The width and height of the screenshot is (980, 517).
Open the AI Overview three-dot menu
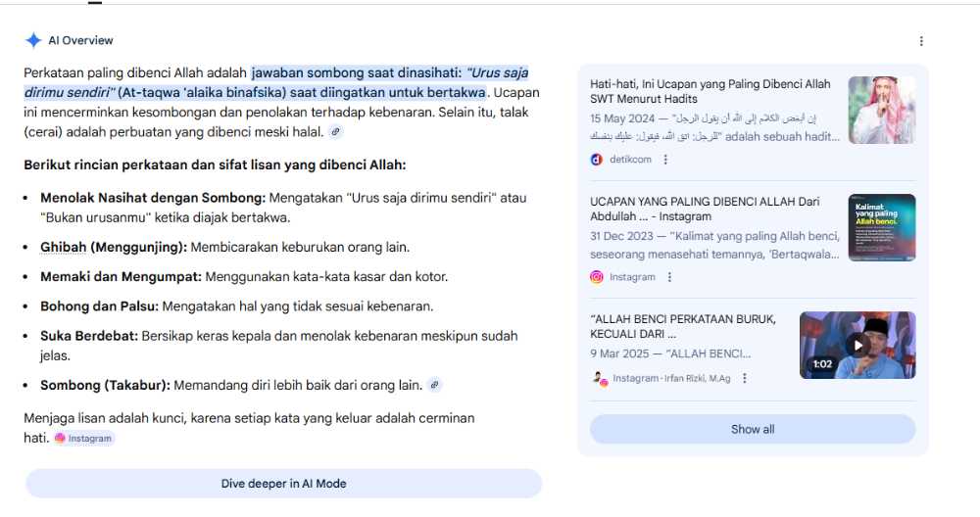tap(921, 41)
